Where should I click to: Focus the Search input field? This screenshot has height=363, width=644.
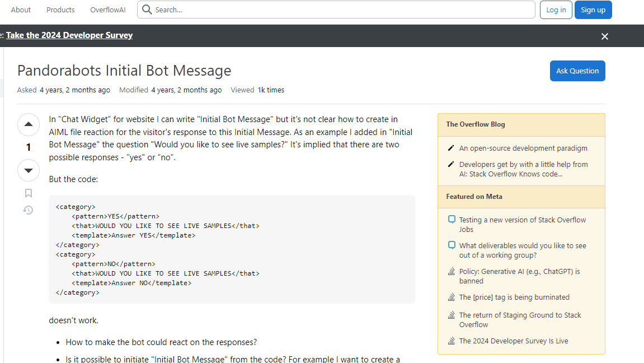pos(341,10)
